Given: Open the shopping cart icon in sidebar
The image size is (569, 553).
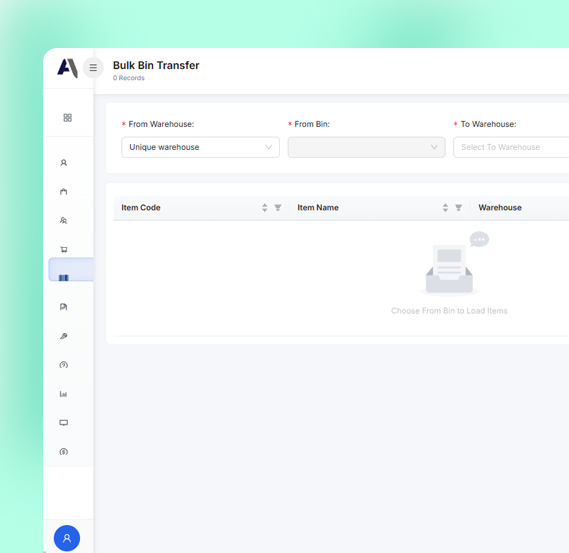Looking at the screenshot, I should pos(64,249).
